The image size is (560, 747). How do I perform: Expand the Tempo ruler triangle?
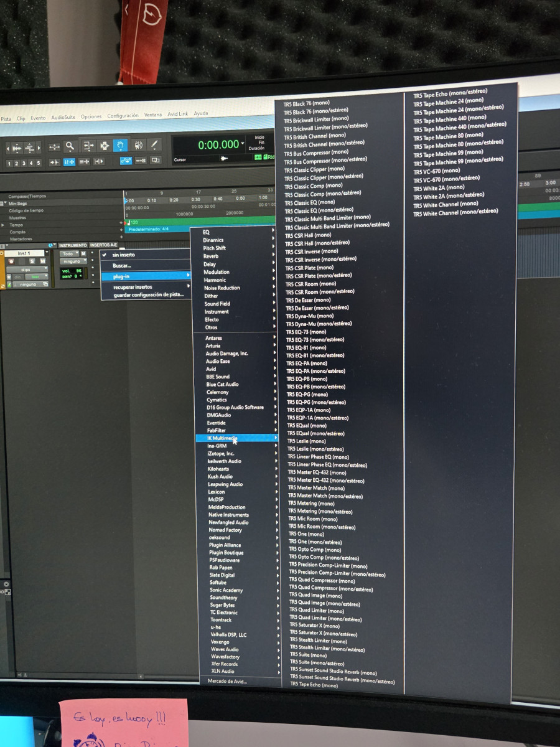point(3,224)
